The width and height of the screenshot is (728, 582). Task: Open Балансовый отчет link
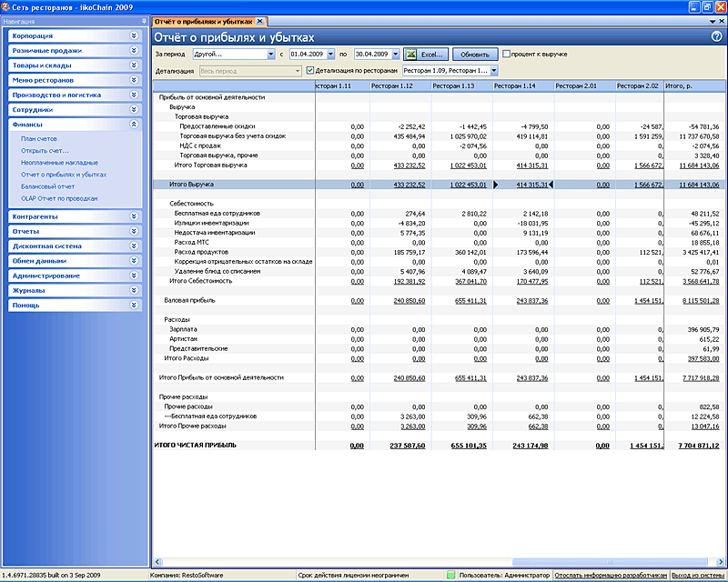pos(48,186)
